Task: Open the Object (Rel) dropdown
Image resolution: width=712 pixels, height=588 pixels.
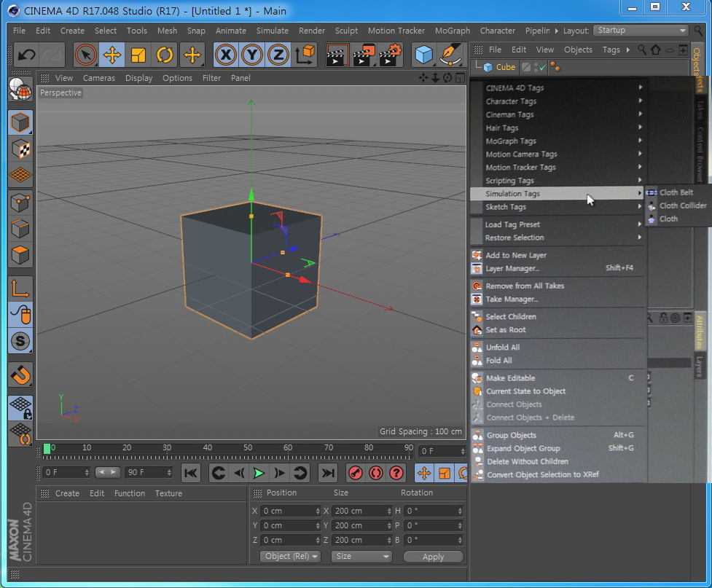Action: (291, 556)
